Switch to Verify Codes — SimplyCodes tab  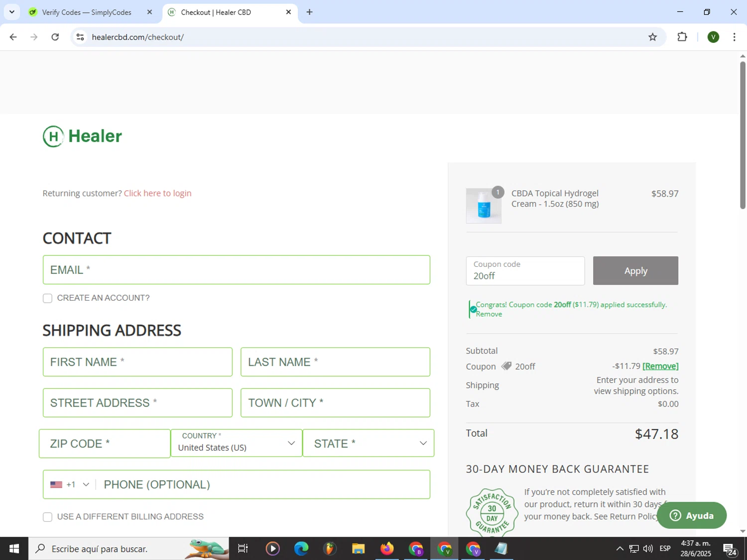point(87,12)
